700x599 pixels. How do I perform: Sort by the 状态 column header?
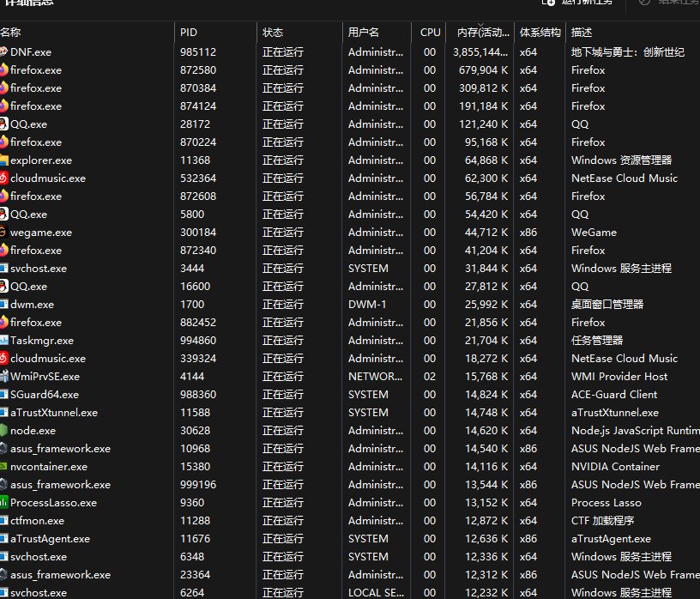299,32
